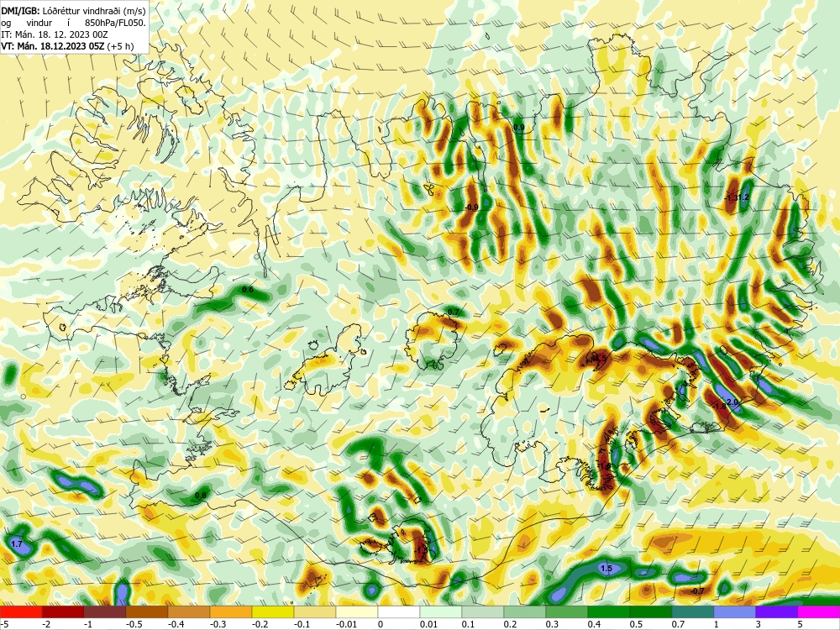Click the '0.01' legend tick label
This screenshot has width=840, height=630.
429,624
